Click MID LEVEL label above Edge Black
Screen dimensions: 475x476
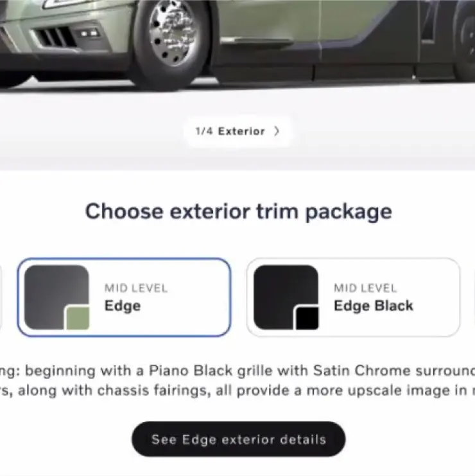tap(365, 288)
